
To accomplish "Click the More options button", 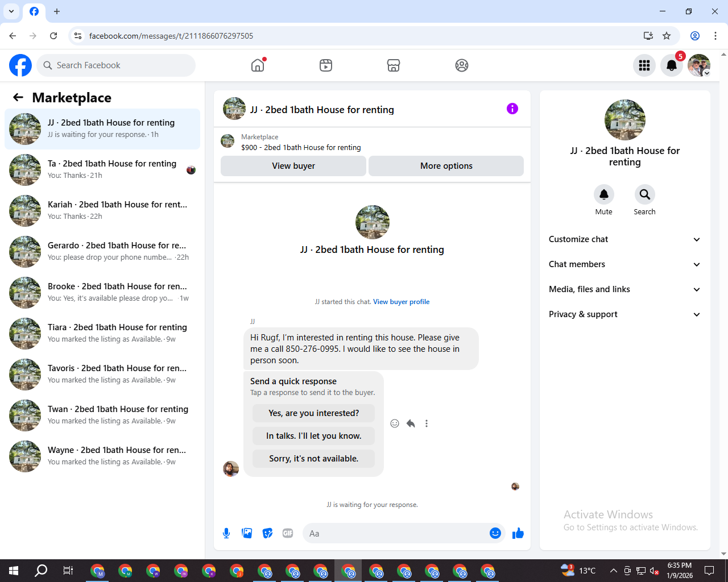I will click(446, 166).
